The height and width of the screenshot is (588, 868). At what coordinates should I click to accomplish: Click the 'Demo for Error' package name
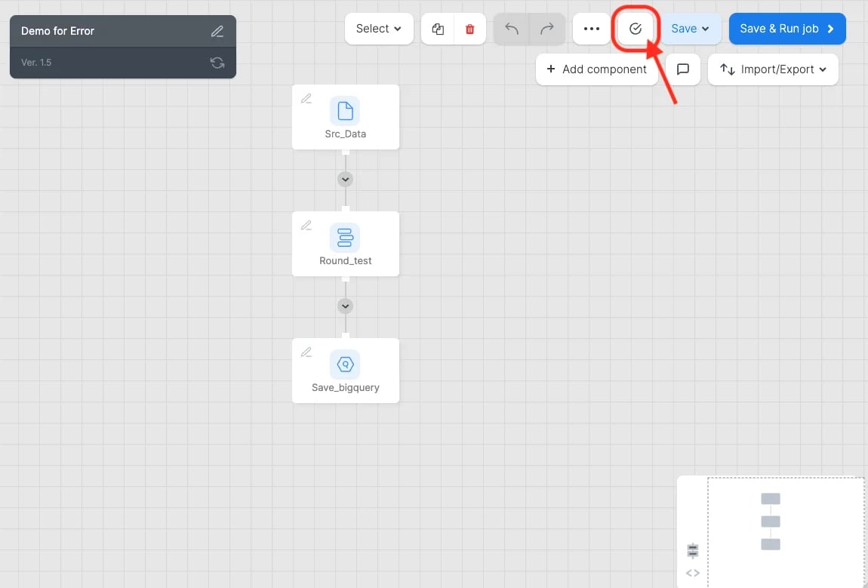[x=57, y=31]
